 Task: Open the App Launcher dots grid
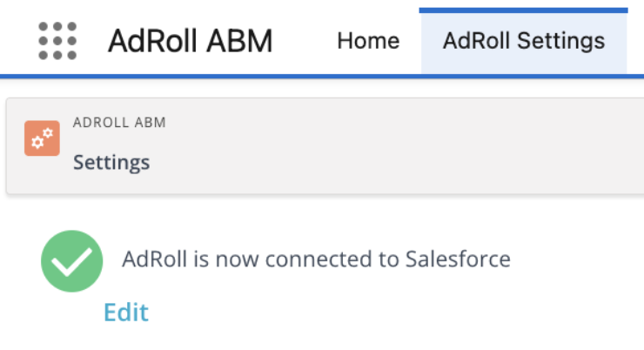[x=57, y=40]
